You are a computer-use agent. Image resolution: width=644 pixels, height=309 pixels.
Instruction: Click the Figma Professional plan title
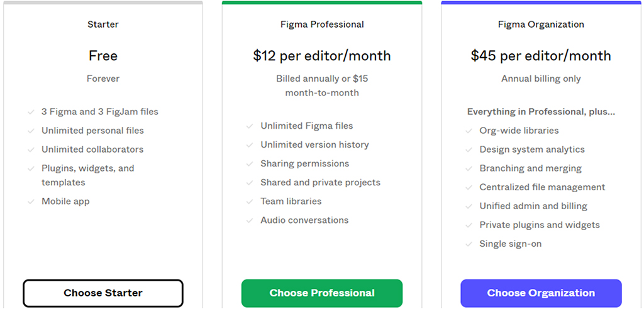pyautogui.click(x=322, y=24)
